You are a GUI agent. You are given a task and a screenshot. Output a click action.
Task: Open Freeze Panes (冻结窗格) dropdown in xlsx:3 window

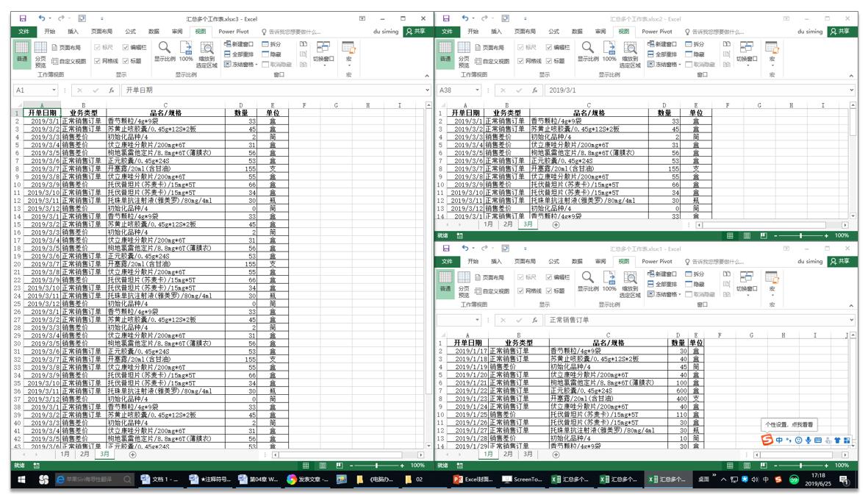tap(241, 64)
